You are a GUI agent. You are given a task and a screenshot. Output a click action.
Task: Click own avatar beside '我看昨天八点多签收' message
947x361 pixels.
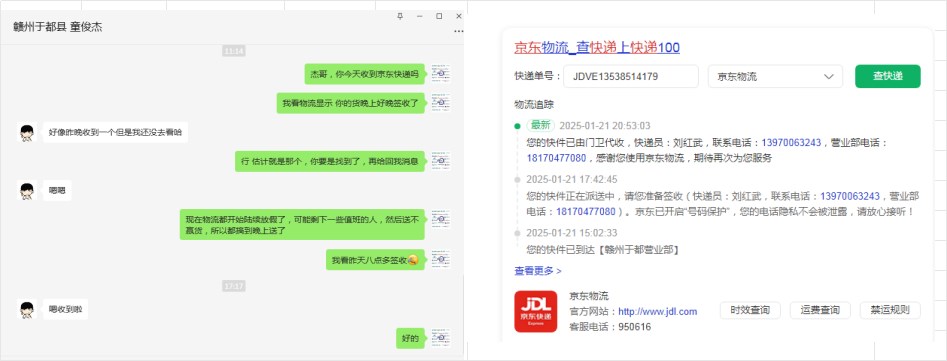pyautogui.click(x=441, y=260)
